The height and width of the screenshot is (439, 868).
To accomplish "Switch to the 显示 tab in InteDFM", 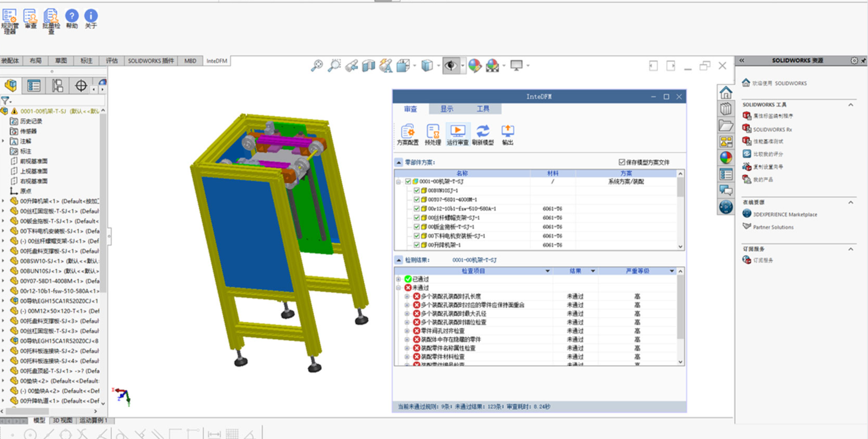I will coord(447,109).
